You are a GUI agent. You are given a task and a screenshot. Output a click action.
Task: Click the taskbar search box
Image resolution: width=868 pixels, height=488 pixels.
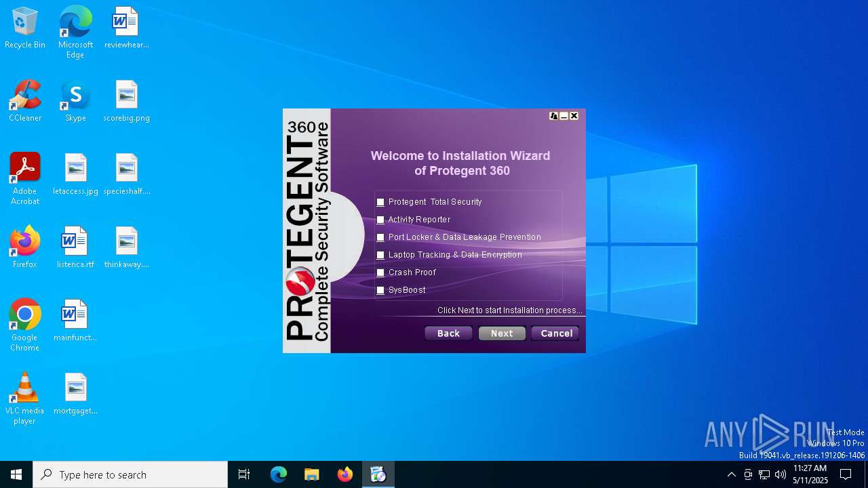tap(130, 474)
